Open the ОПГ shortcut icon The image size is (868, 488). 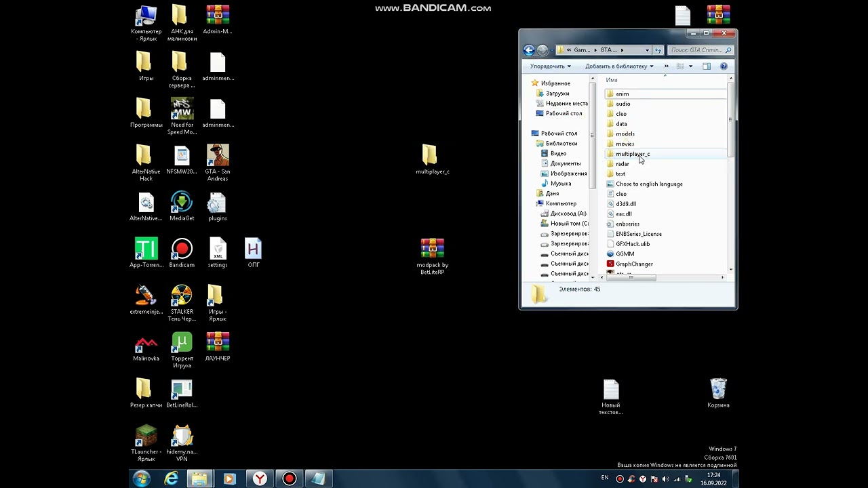pyautogui.click(x=253, y=253)
